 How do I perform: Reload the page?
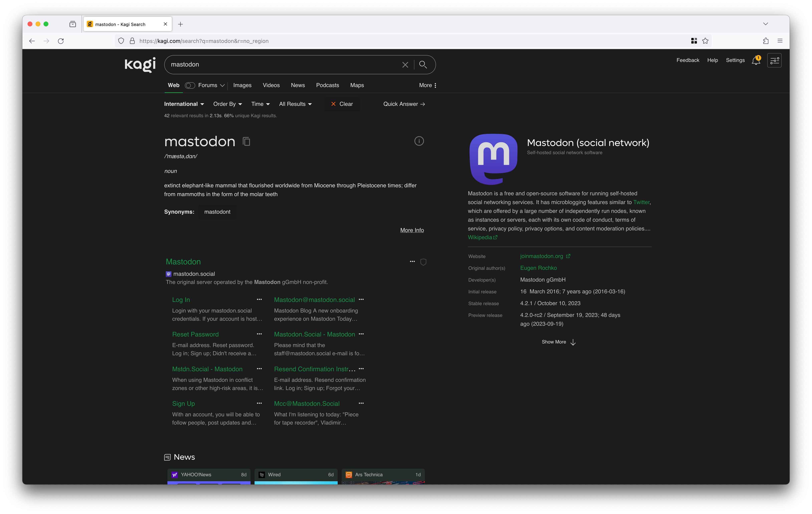(61, 41)
